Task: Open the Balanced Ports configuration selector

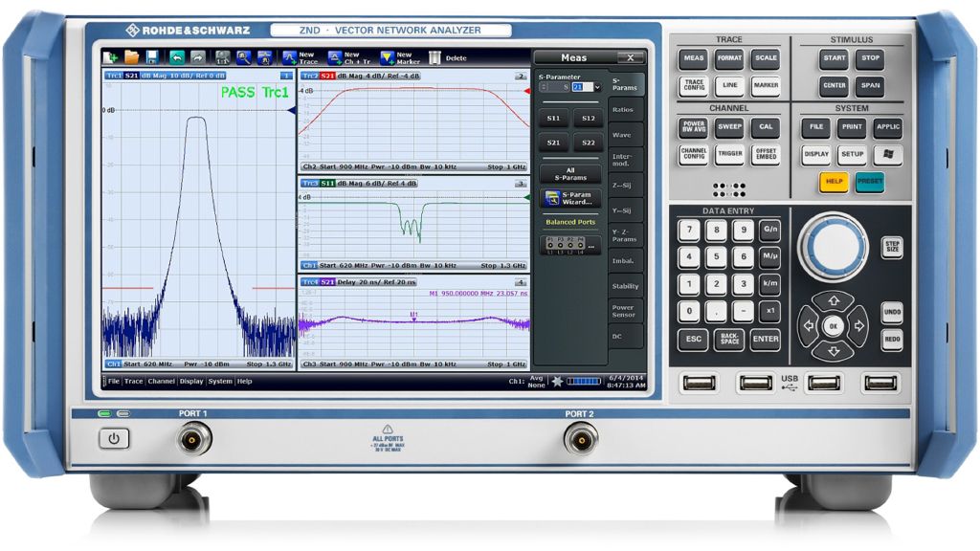Action: (x=570, y=244)
